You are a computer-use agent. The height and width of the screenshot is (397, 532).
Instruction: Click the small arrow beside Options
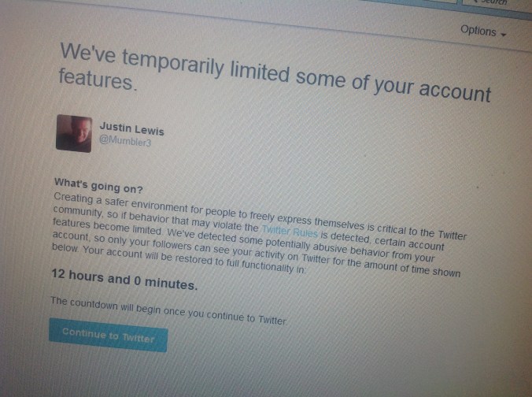[503, 35]
